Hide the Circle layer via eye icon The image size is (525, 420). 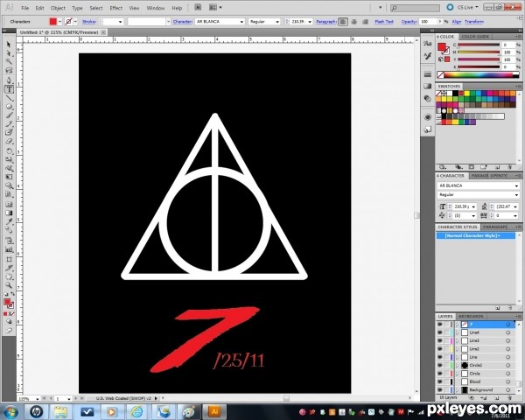pos(439,374)
